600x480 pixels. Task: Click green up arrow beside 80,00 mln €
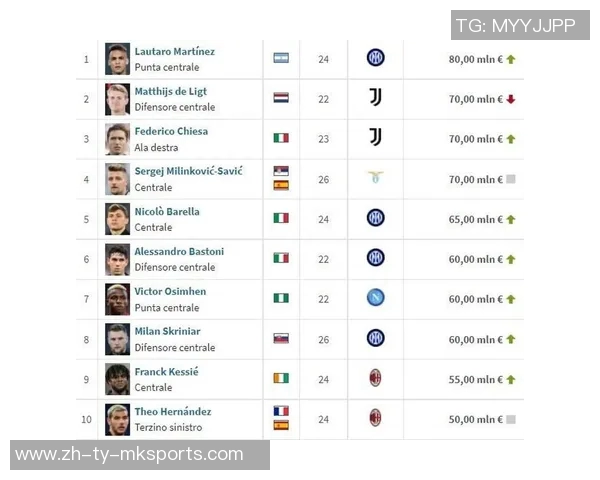510,59
